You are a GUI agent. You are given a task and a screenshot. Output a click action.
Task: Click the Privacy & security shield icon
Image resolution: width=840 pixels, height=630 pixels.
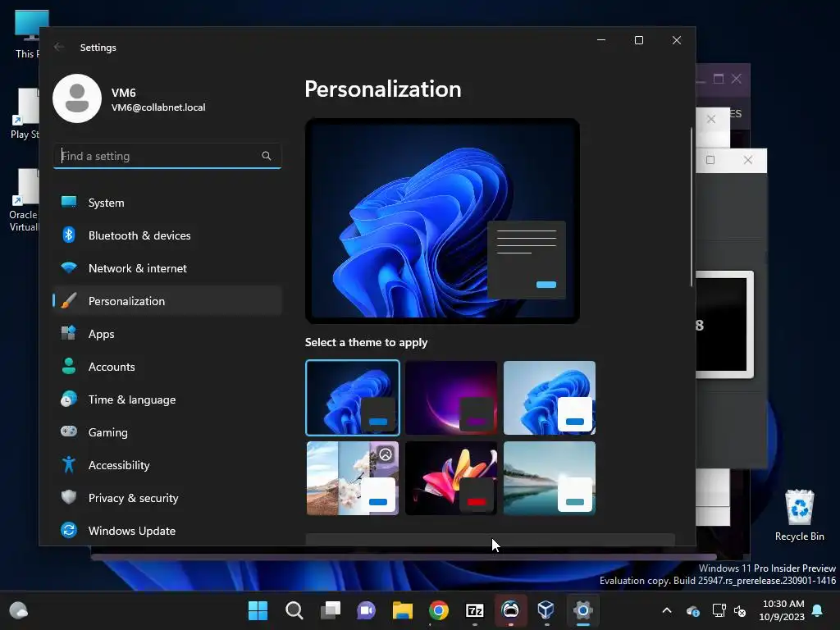(69, 497)
